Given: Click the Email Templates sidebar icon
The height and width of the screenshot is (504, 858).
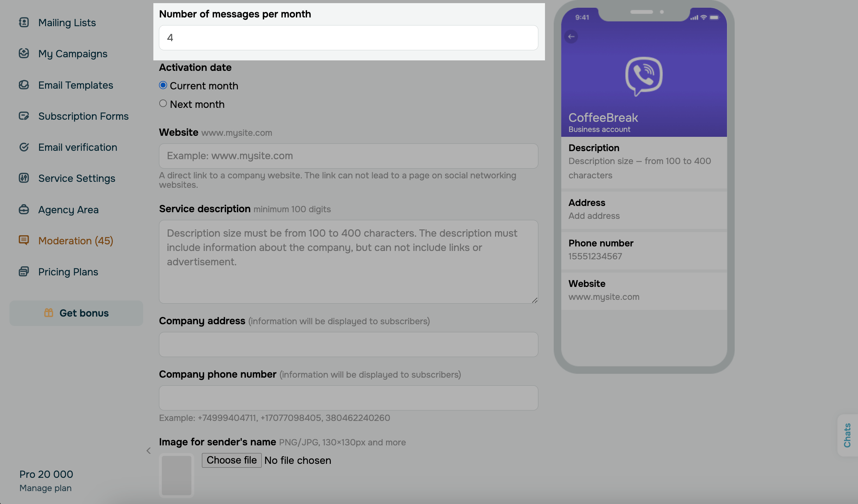Looking at the screenshot, I should [24, 85].
